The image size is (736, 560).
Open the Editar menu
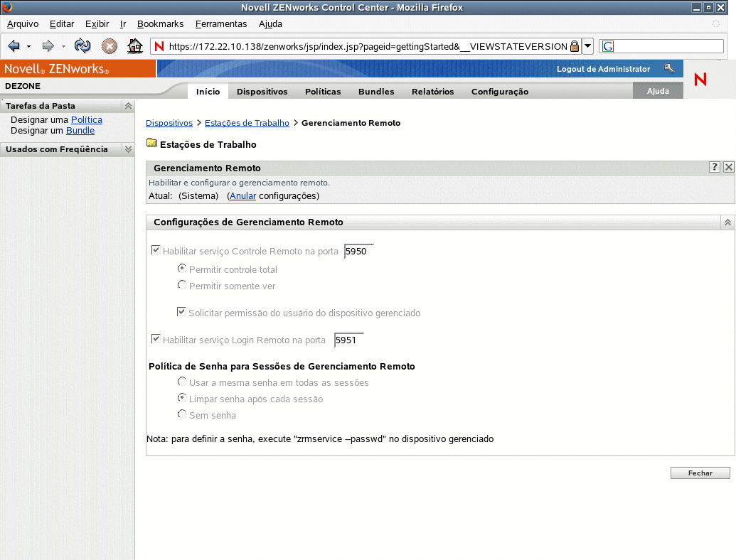[62, 24]
